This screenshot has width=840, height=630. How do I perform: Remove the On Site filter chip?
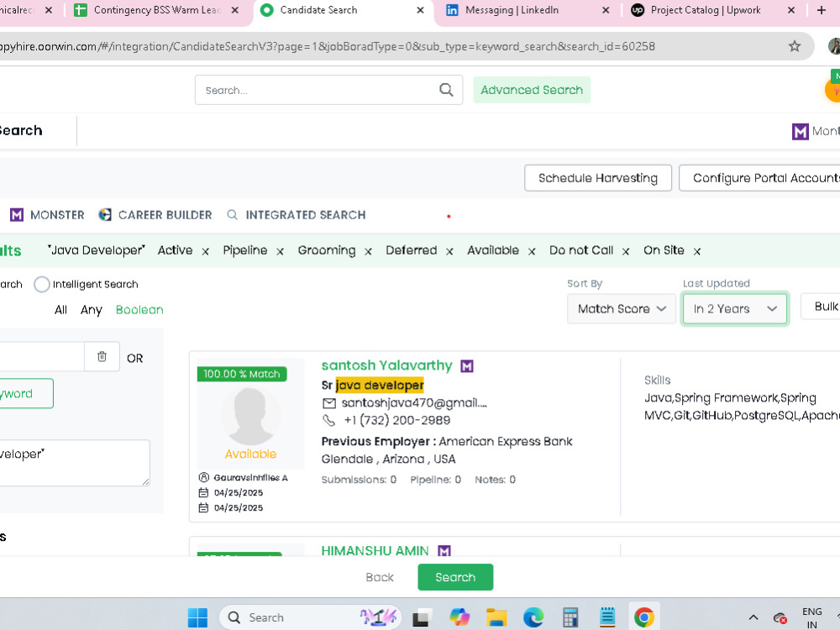[x=697, y=251]
